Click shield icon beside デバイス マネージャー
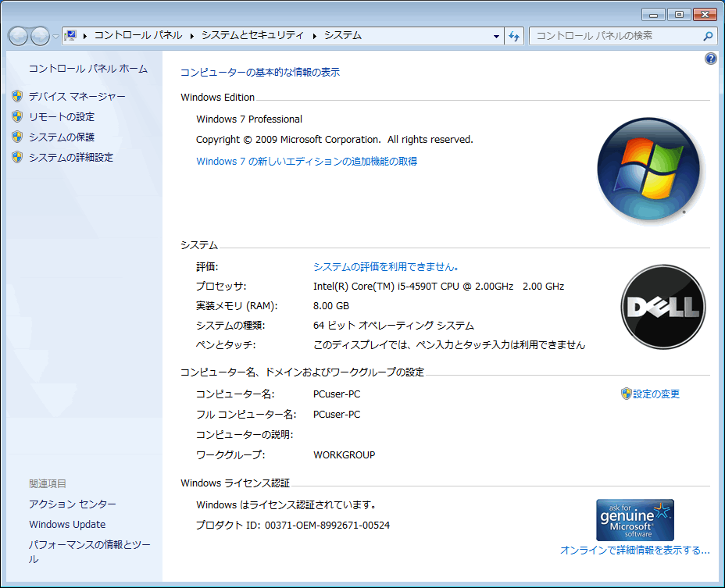Screen dimensions: 725x588 pos(17,96)
